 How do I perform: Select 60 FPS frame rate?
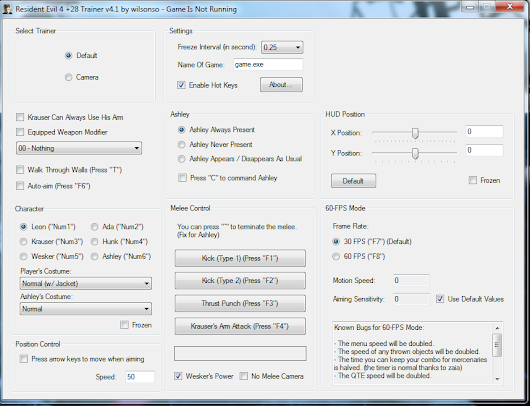point(336,257)
